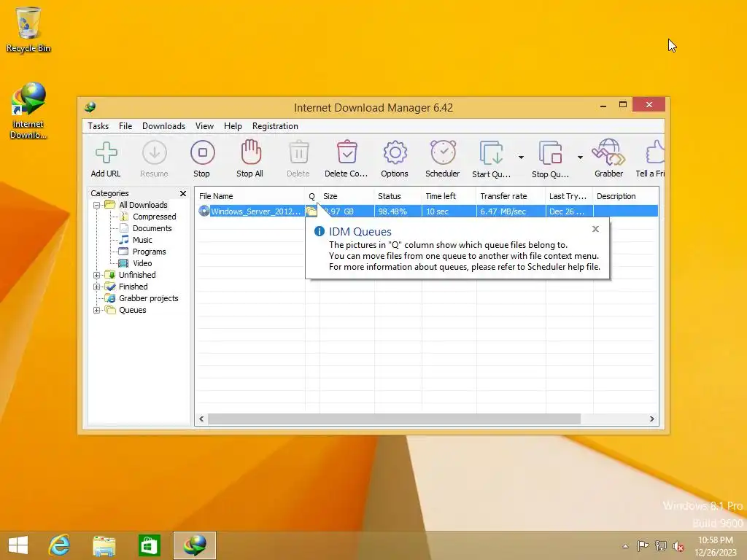Click the IDM taskbar button
747x560 pixels.
[194, 545]
